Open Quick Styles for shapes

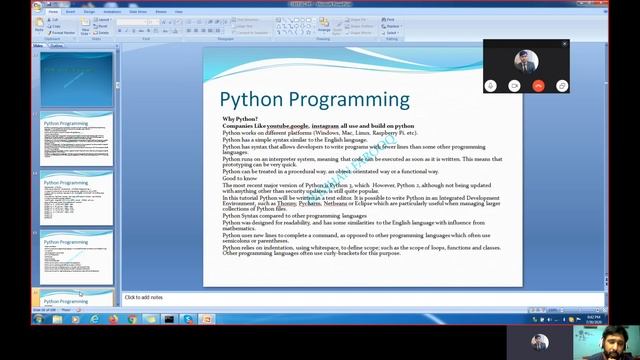click(x=337, y=27)
